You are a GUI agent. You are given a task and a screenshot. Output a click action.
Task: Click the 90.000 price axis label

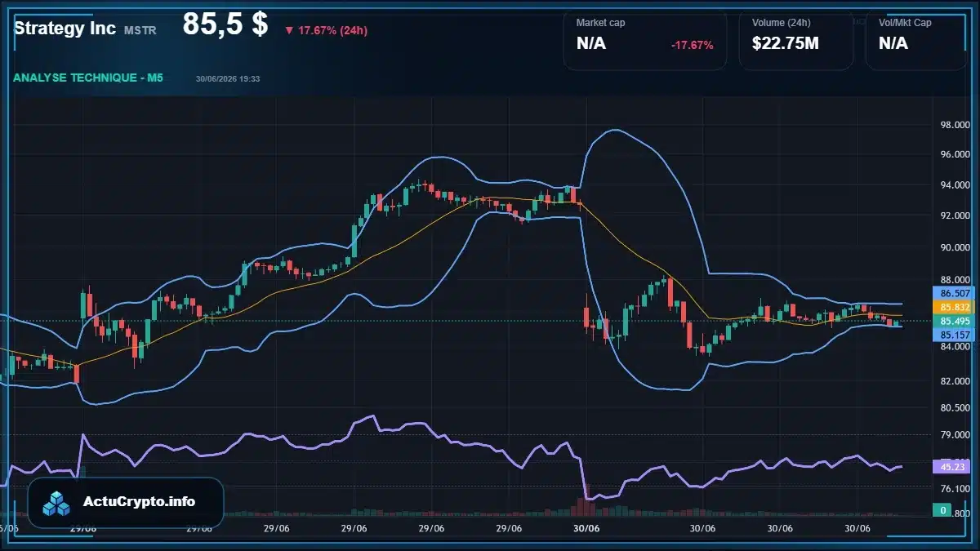click(x=955, y=248)
